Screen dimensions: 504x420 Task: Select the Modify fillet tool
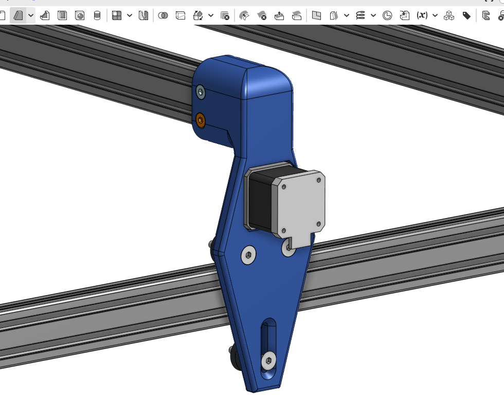(x=244, y=15)
